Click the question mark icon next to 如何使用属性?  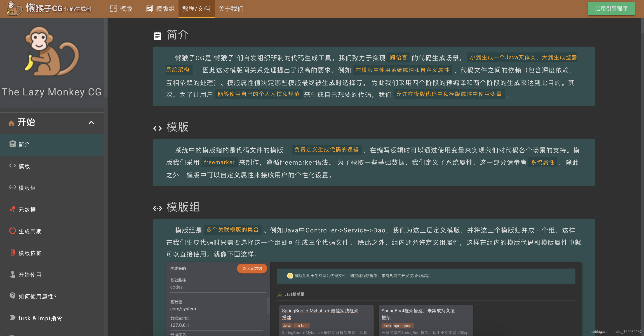pos(12,296)
